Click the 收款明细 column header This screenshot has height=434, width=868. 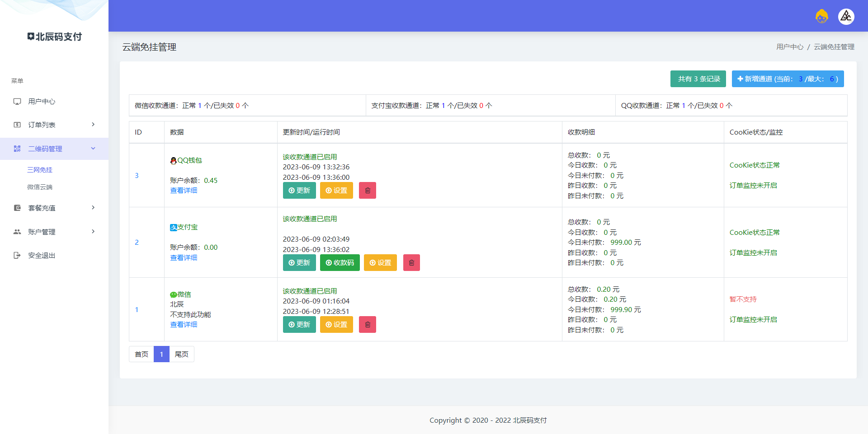581,132
